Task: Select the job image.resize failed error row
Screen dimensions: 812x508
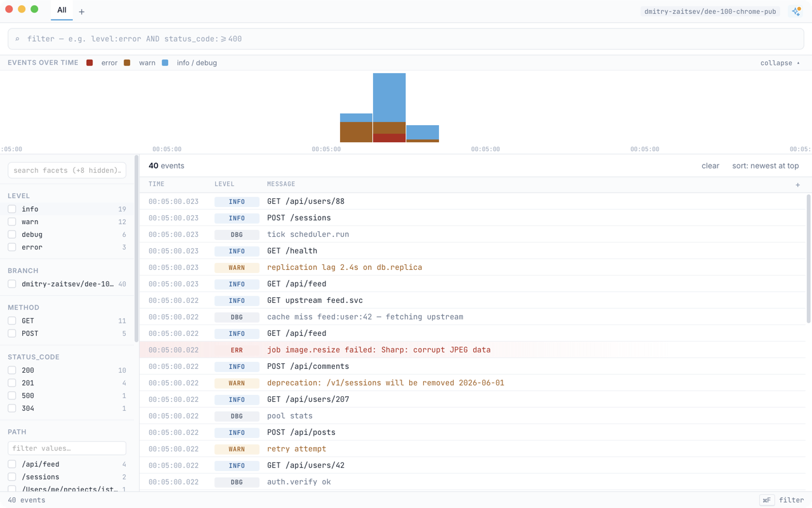Action: click(473, 350)
